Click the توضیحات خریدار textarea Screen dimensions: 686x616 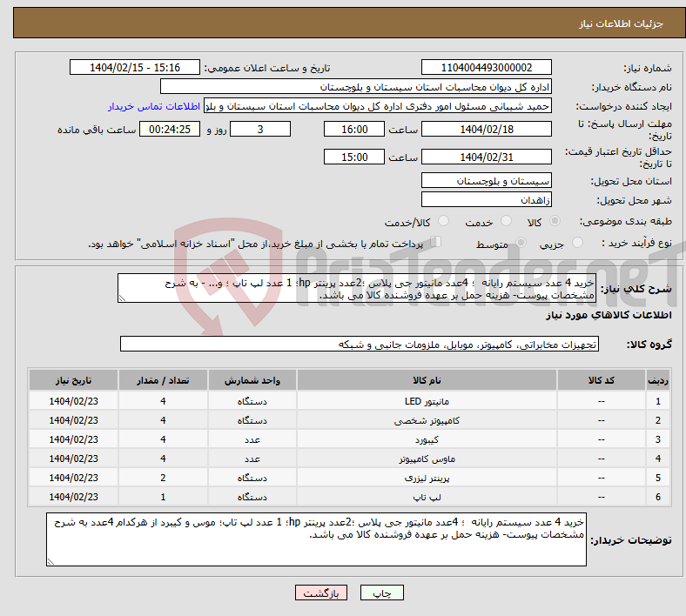(x=316, y=539)
